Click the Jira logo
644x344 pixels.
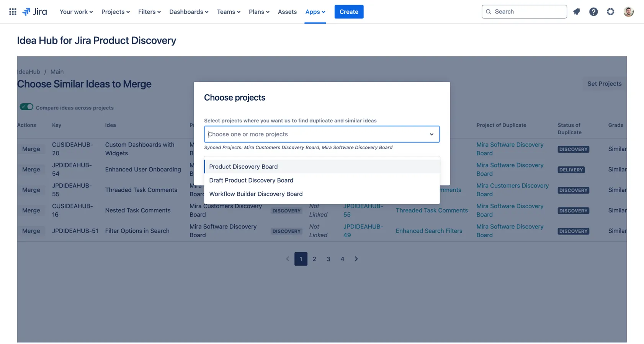point(34,11)
